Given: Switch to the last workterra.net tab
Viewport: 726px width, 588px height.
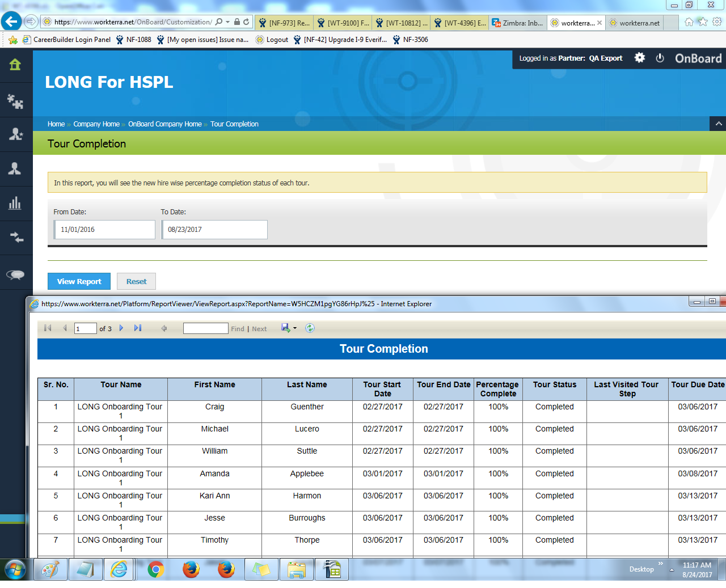Looking at the screenshot, I should [x=635, y=23].
